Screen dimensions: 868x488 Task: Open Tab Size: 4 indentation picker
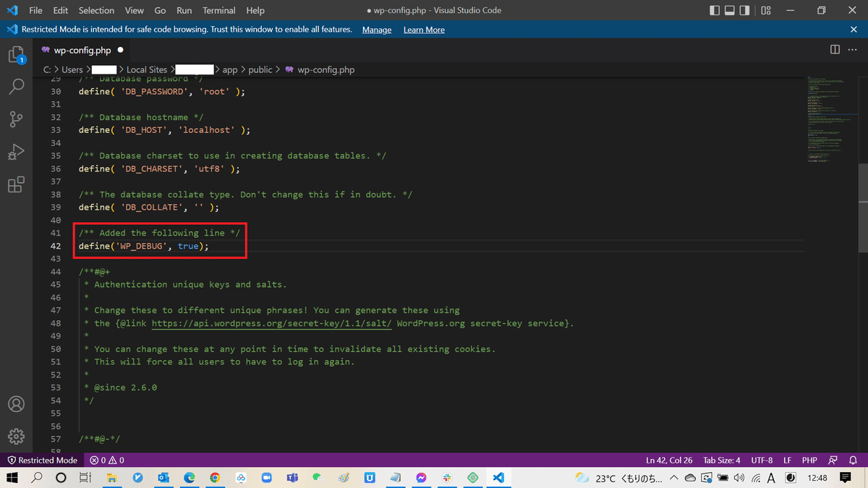(x=722, y=460)
